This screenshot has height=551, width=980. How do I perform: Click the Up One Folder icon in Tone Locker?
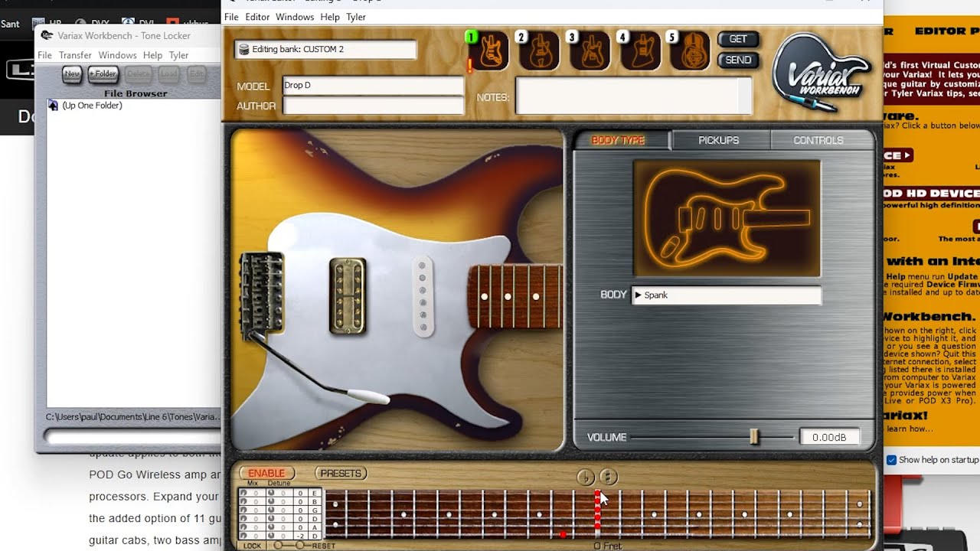tap(53, 106)
